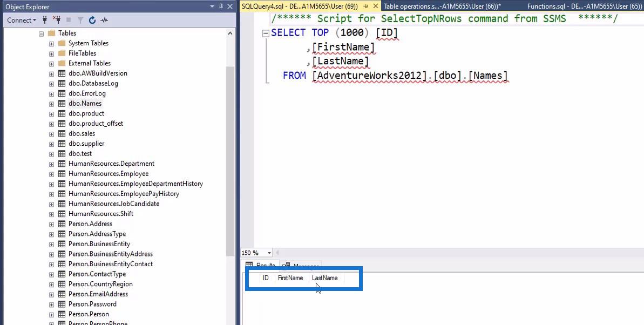This screenshot has height=325, width=644.
Task: Click the table icon beside dbo.supplier
Action: coord(62,144)
